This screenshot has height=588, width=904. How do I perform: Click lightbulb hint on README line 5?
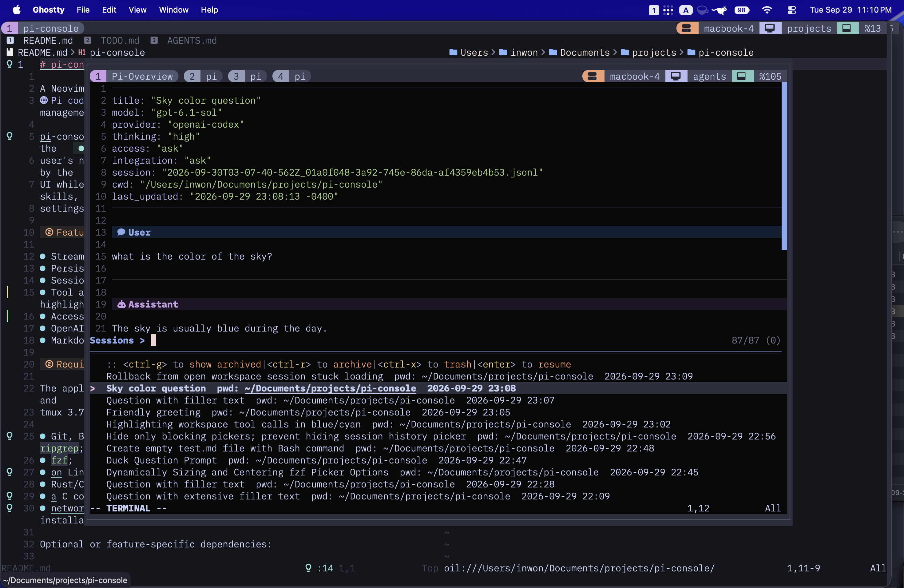tap(10, 136)
